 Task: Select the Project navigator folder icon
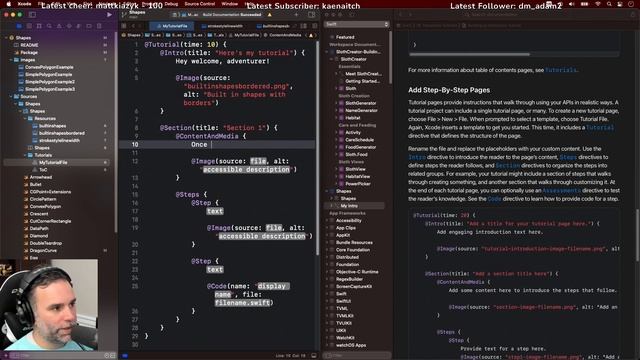(x=19, y=26)
